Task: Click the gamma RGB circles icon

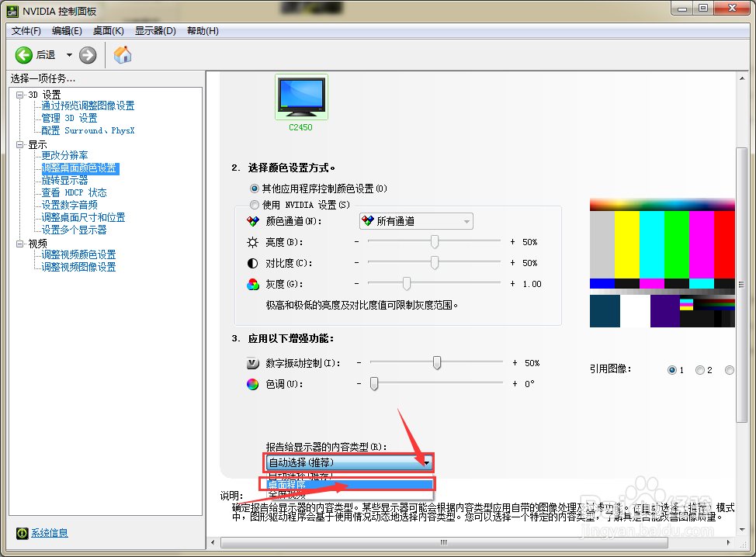Action: [x=252, y=284]
